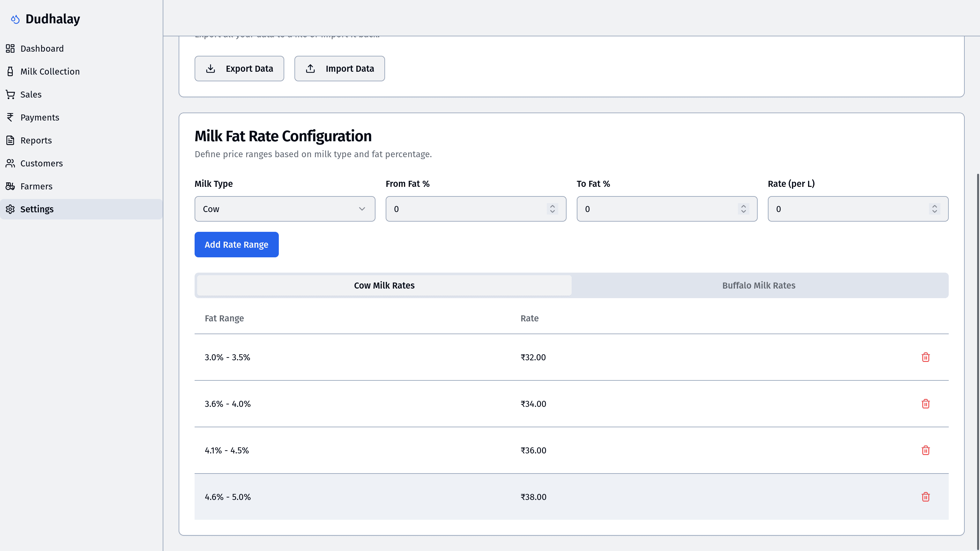Open the Milk Type dropdown

pyautogui.click(x=285, y=209)
